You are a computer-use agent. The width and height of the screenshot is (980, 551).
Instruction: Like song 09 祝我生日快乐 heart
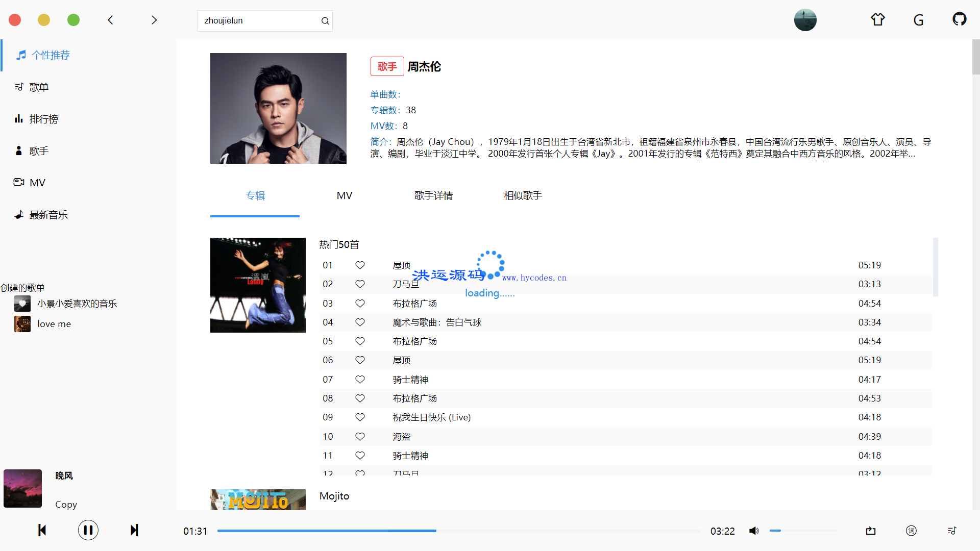(360, 417)
